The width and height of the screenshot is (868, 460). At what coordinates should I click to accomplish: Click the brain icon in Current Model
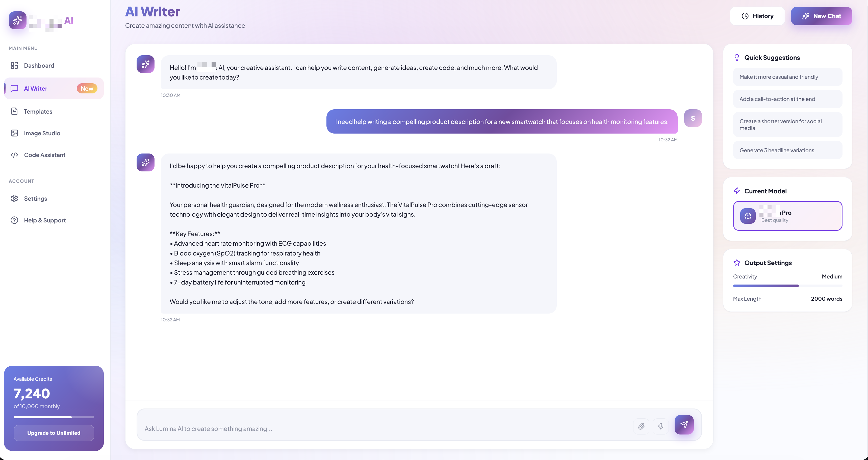pyautogui.click(x=748, y=216)
